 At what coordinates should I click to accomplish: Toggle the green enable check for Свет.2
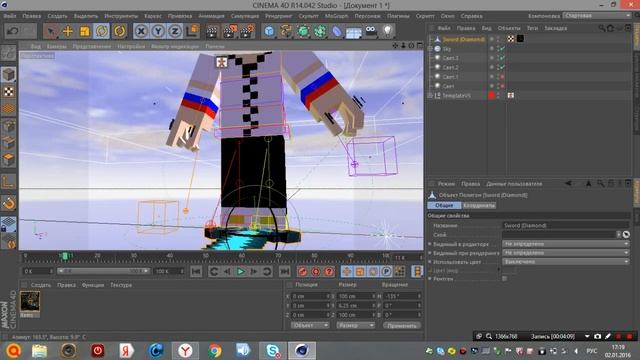click(502, 67)
